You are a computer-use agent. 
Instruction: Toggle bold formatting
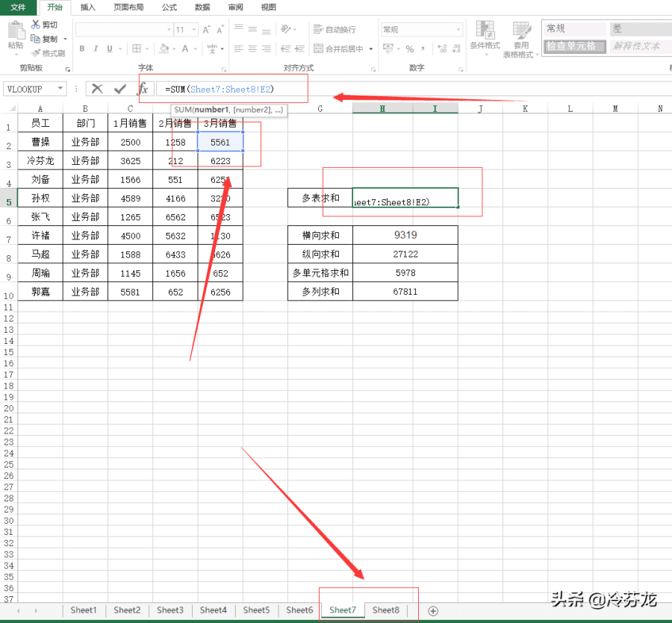pyautogui.click(x=82, y=48)
